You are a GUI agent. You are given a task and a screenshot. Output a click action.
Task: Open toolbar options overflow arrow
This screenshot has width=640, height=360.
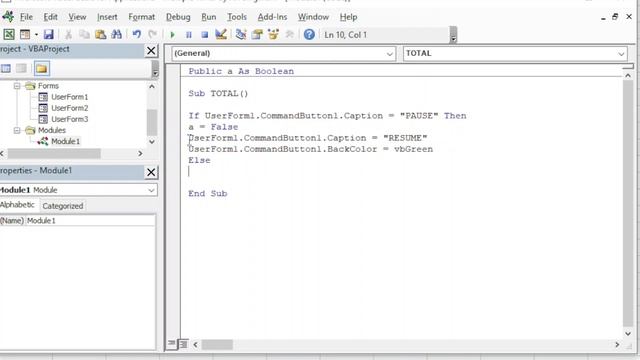pos(453,35)
